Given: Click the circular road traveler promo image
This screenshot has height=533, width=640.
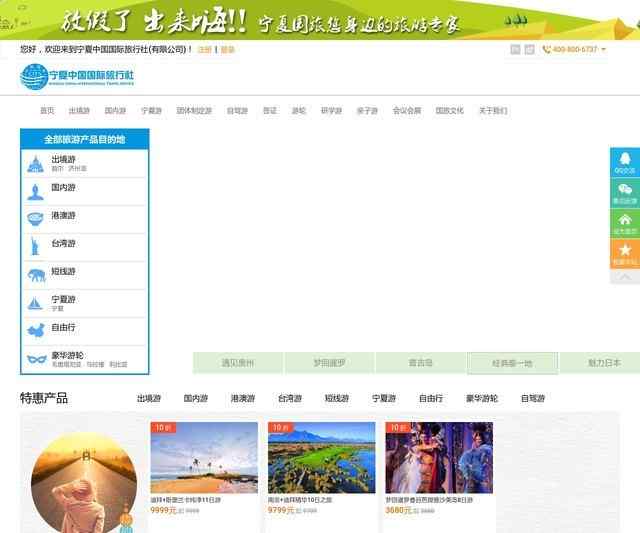Looking at the screenshot, I should click(84, 484).
